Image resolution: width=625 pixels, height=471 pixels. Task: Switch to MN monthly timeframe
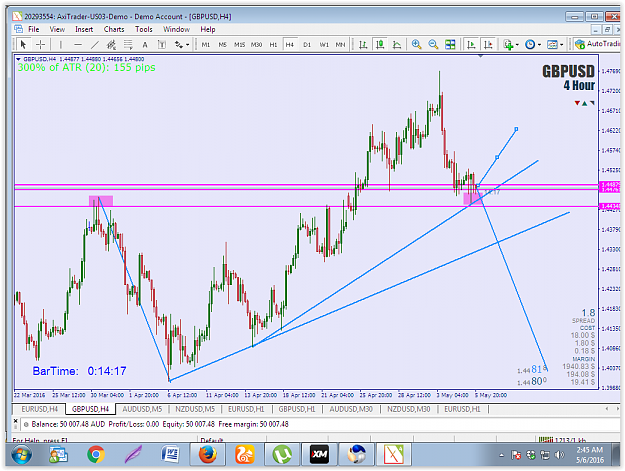(340, 45)
